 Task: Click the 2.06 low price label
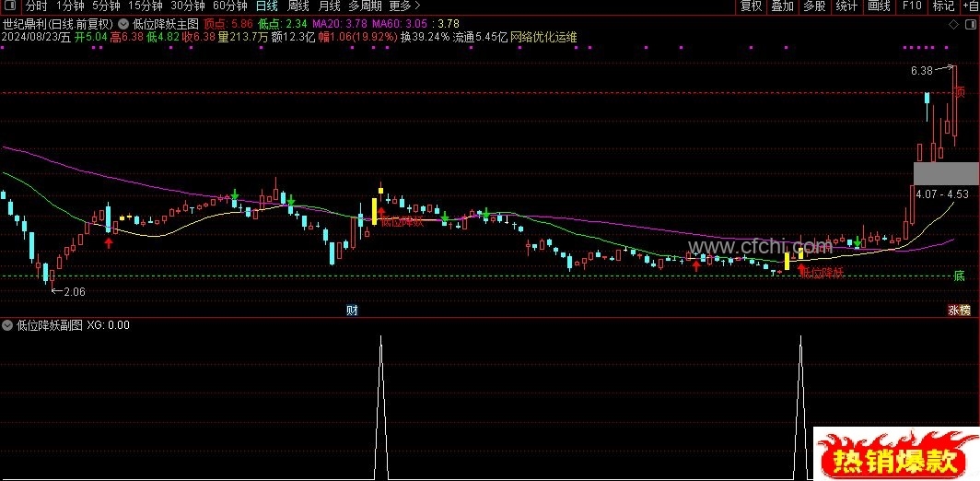coord(75,291)
